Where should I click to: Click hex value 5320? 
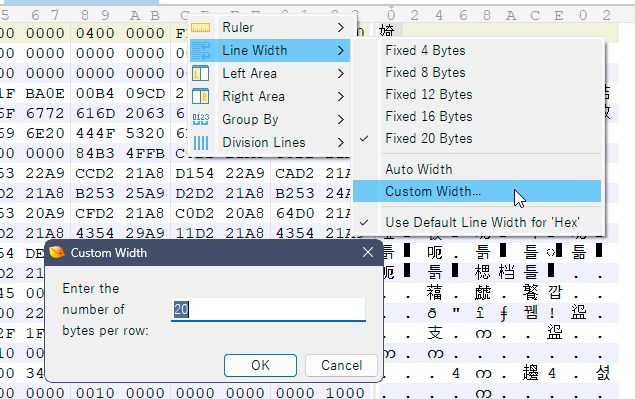point(145,133)
